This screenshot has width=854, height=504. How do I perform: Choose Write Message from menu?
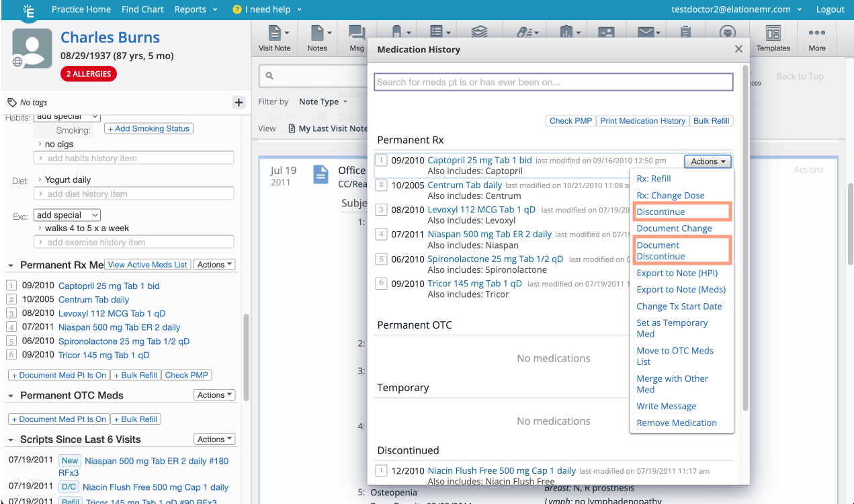click(667, 406)
